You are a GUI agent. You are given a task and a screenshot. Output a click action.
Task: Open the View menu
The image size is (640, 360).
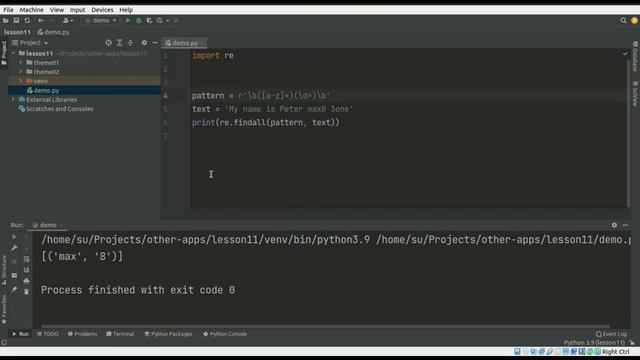click(x=57, y=10)
